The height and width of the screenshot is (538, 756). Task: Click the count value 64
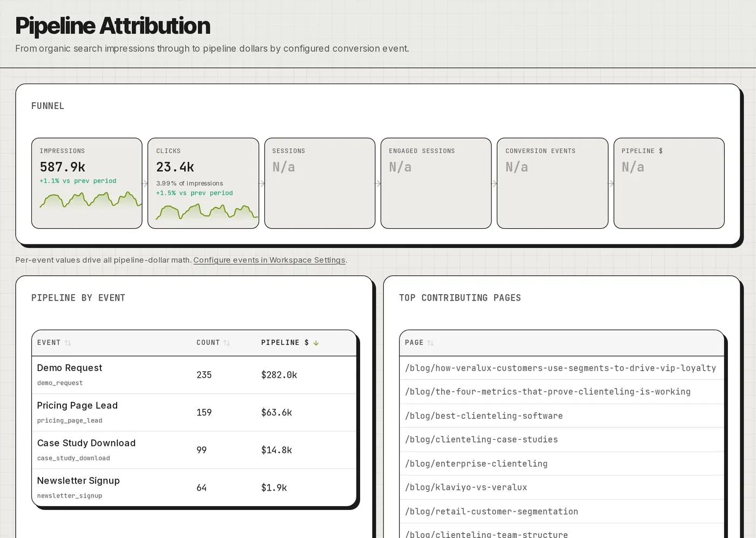click(x=201, y=488)
